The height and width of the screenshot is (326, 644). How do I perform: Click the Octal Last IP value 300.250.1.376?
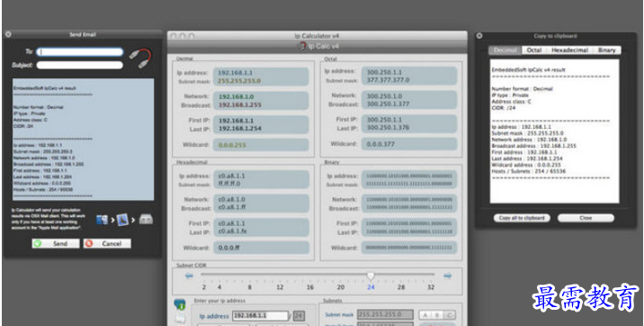coord(389,128)
